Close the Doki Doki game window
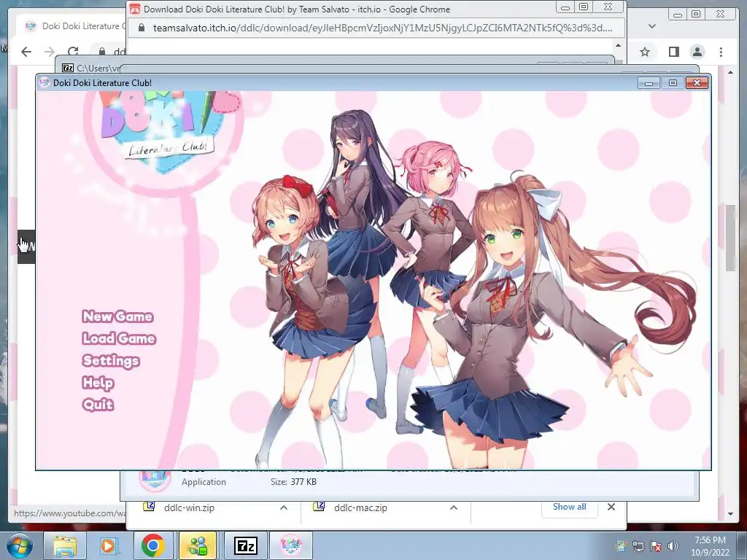 (697, 83)
